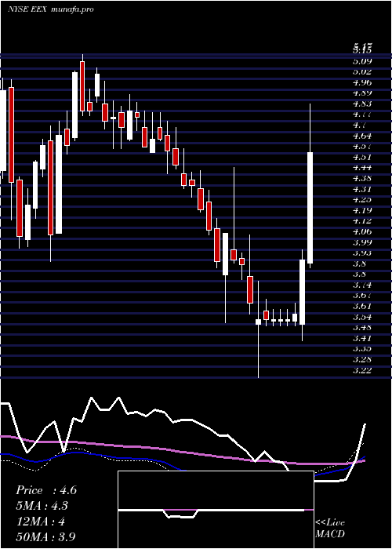
Task: Click the 4.25 price axis label
Action: pyautogui.click(x=362, y=200)
